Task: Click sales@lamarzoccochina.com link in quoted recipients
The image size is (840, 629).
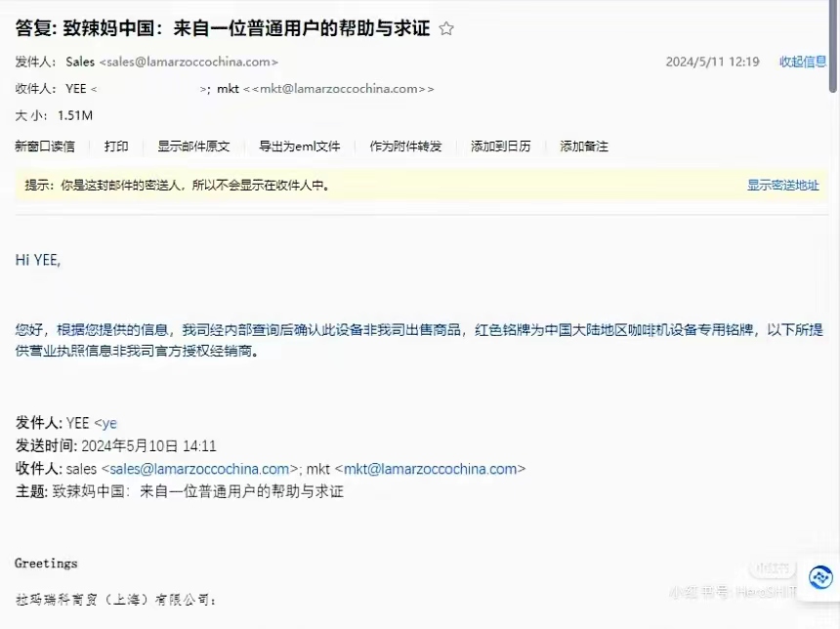Action: 199,469
